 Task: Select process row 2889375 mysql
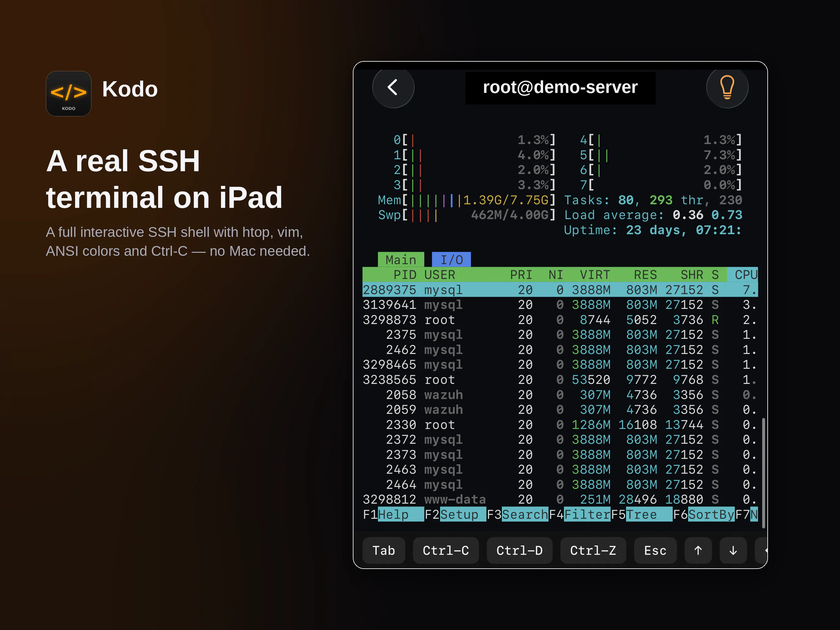[560, 290]
